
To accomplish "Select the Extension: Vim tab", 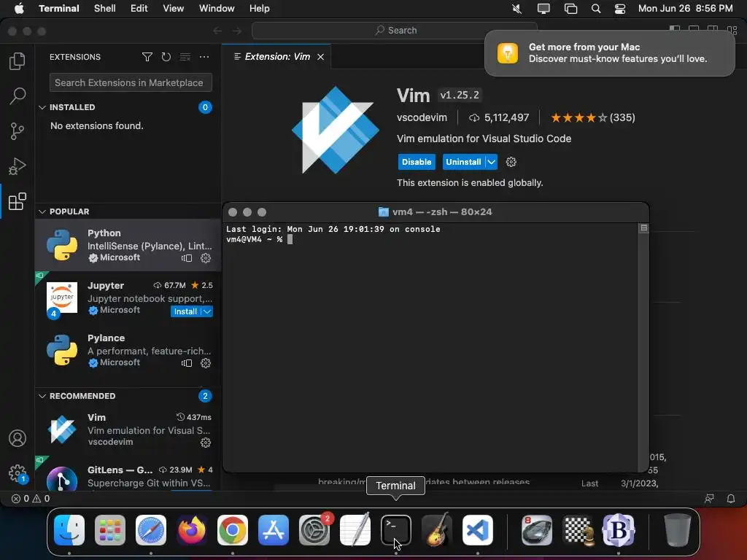I will (x=277, y=57).
